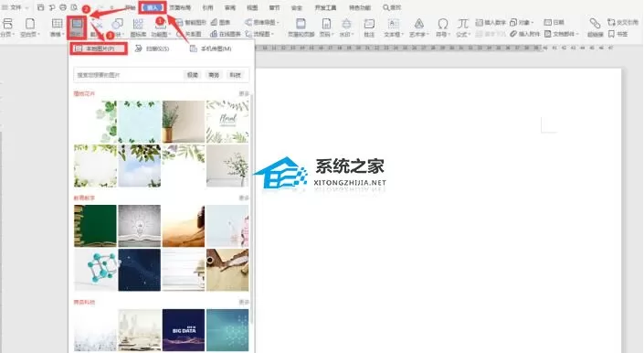Select the BIG DATA thumbnail
Image resolution: width=644 pixels, height=353 pixels.
click(184, 330)
